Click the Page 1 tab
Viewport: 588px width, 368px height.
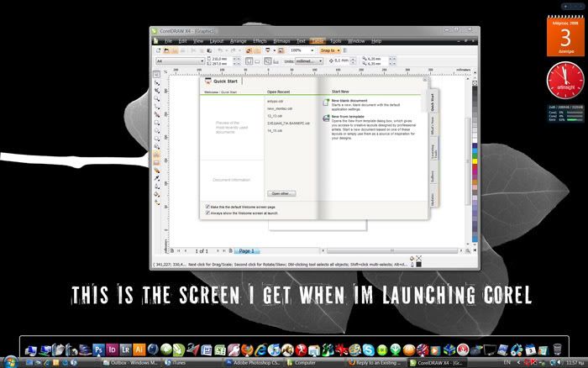click(x=246, y=251)
